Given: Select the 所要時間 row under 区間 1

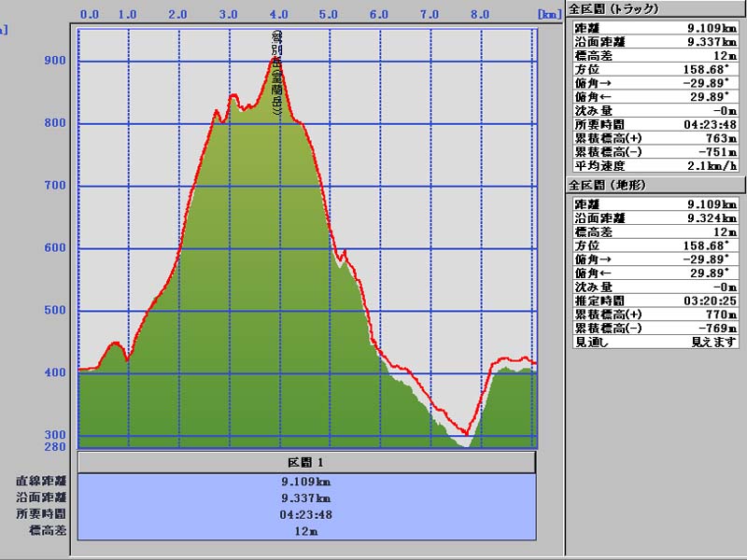Looking at the screenshot, I should 306,513.
